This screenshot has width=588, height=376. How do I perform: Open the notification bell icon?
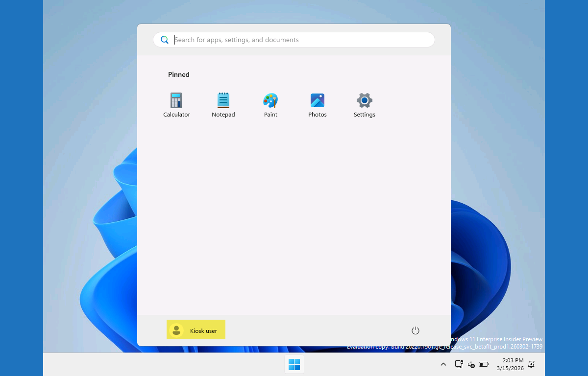pos(531,364)
